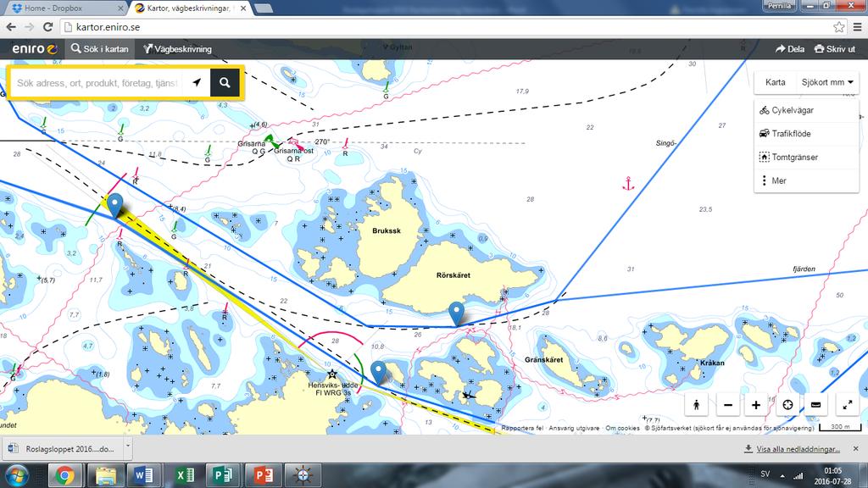Click the pink anchor symbol on map
Image resolution: width=868 pixels, height=488 pixels.
pos(628,183)
